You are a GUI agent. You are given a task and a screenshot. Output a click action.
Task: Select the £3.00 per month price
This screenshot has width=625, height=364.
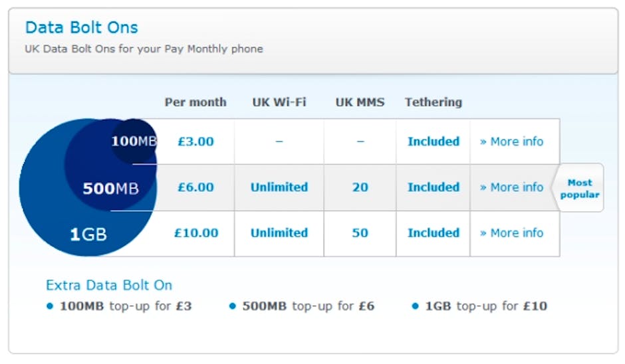[x=195, y=141]
